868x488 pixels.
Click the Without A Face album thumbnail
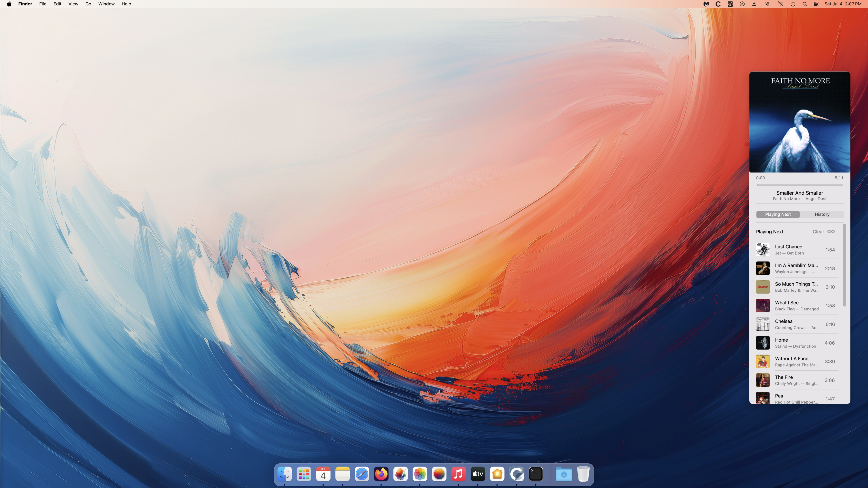[763, 362]
